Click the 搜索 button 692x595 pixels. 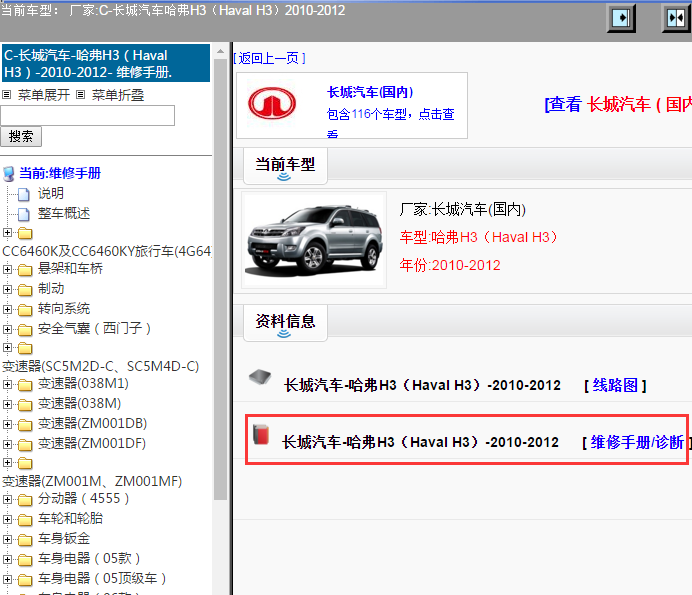[x=21, y=136]
